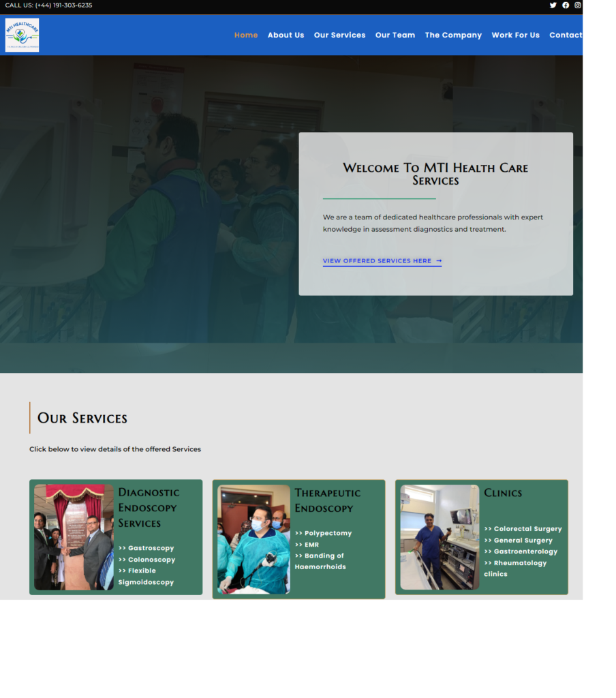Open the Our Team page
This screenshot has height=698, width=616.
click(x=395, y=35)
